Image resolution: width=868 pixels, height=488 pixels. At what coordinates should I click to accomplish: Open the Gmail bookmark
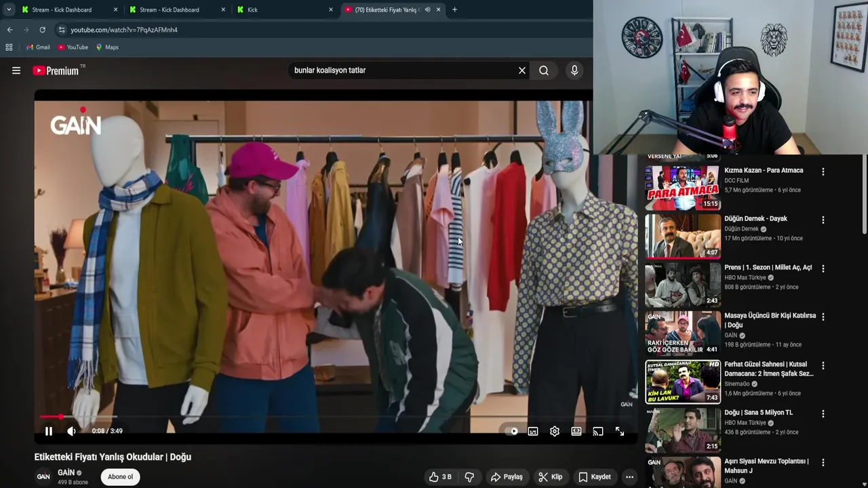[x=38, y=47]
